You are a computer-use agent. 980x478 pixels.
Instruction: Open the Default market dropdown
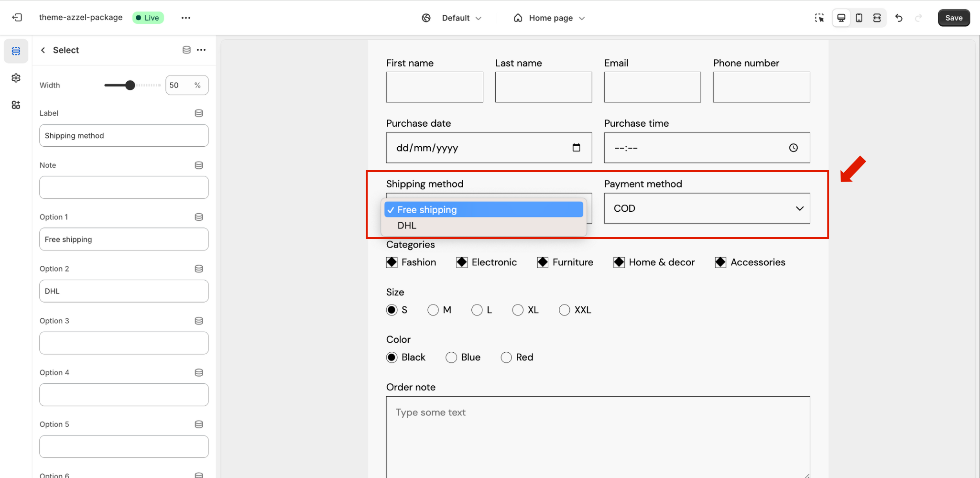[456, 18]
